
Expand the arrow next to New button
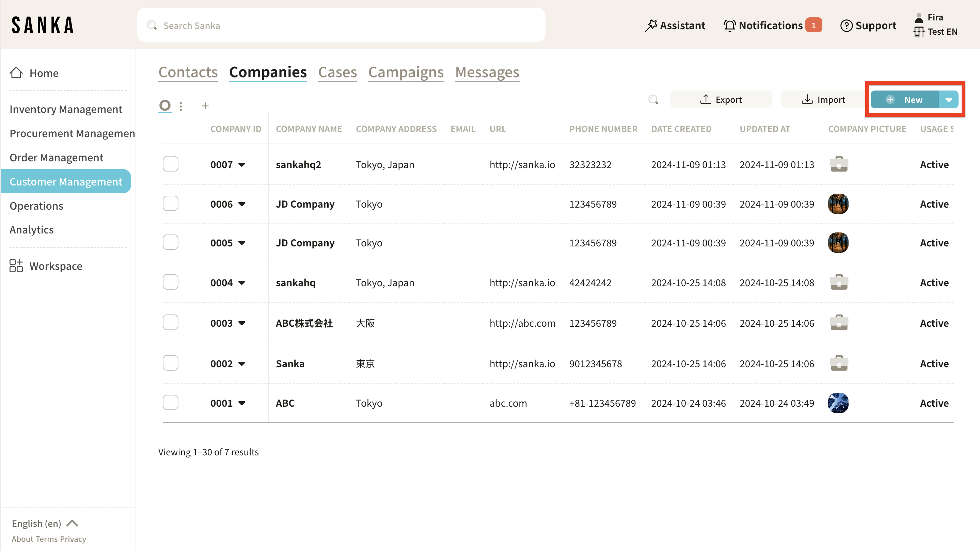[948, 100]
